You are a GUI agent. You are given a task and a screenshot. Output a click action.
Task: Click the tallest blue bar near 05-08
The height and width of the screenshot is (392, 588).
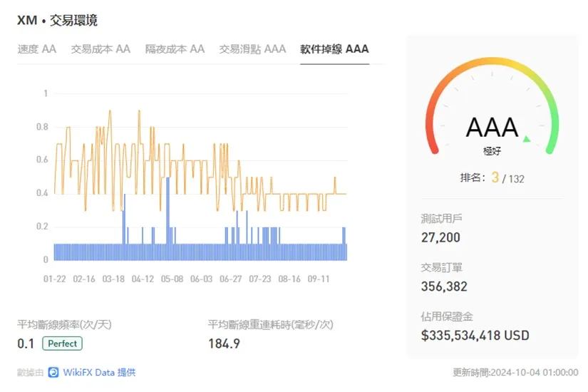pyautogui.click(x=168, y=219)
